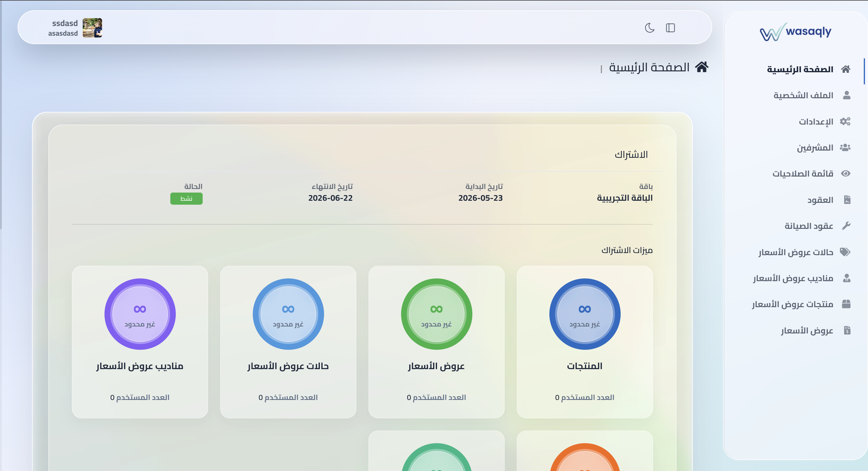Toggle dark mode moon icon
This screenshot has width=868, height=471.
click(x=650, y=28)
